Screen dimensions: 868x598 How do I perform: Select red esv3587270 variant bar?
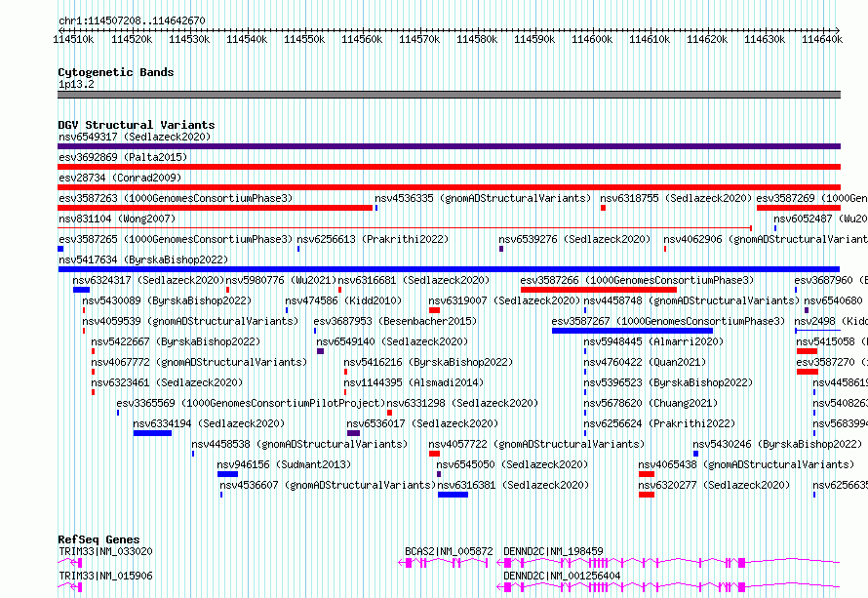[808, 372]
